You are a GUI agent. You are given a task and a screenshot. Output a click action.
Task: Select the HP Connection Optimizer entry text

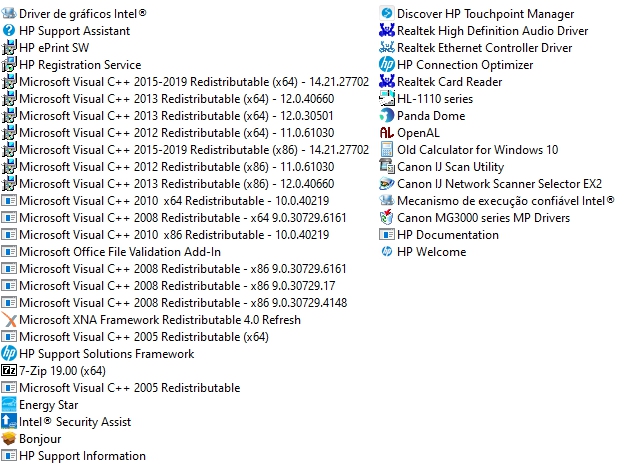[465, 65]
